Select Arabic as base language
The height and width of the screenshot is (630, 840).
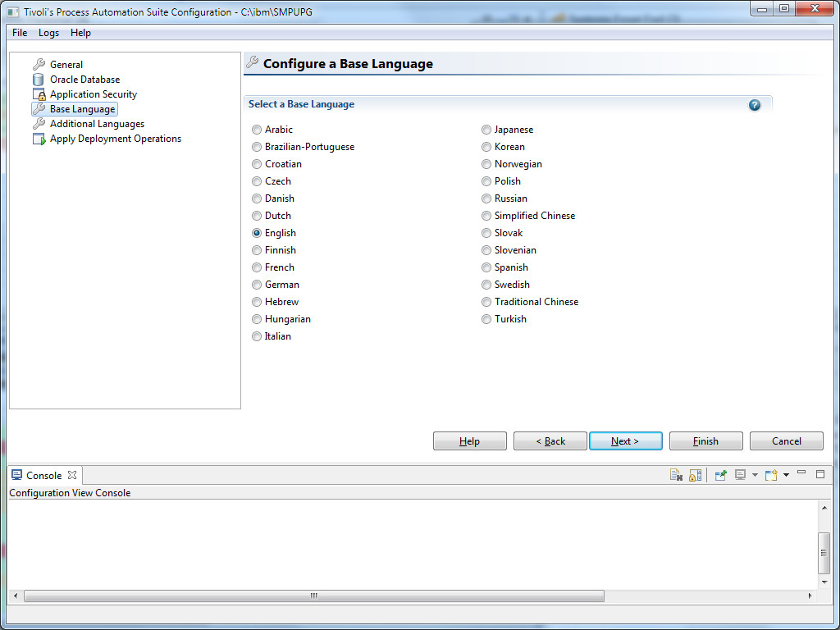coord(257,130)
